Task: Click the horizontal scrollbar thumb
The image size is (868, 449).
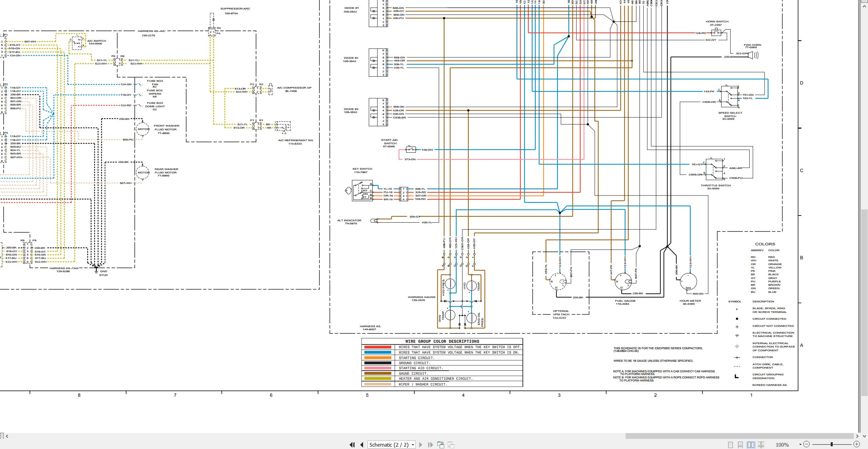Action: click(739, 436)
